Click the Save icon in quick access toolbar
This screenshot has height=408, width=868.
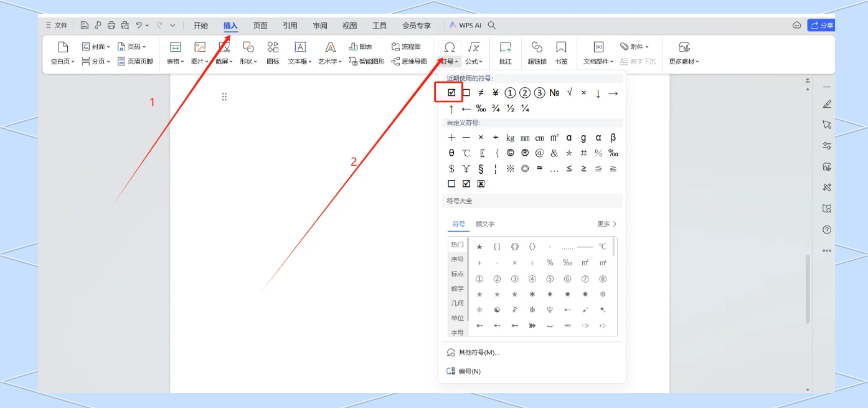point(85,26)
